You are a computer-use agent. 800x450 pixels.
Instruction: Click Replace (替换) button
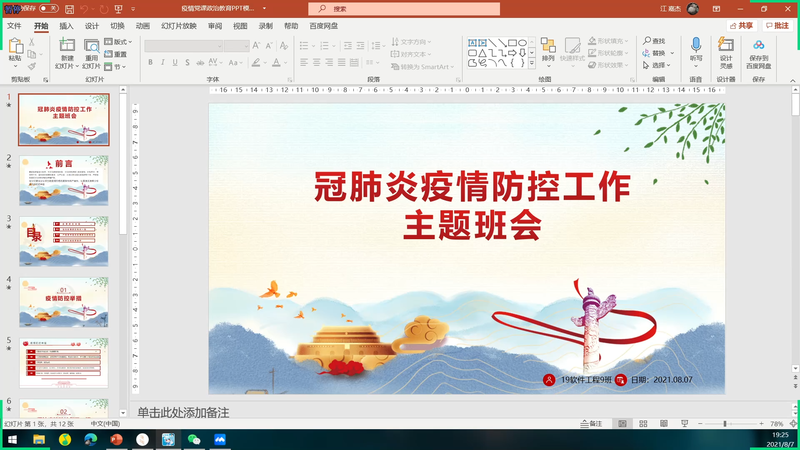point(654,53)
